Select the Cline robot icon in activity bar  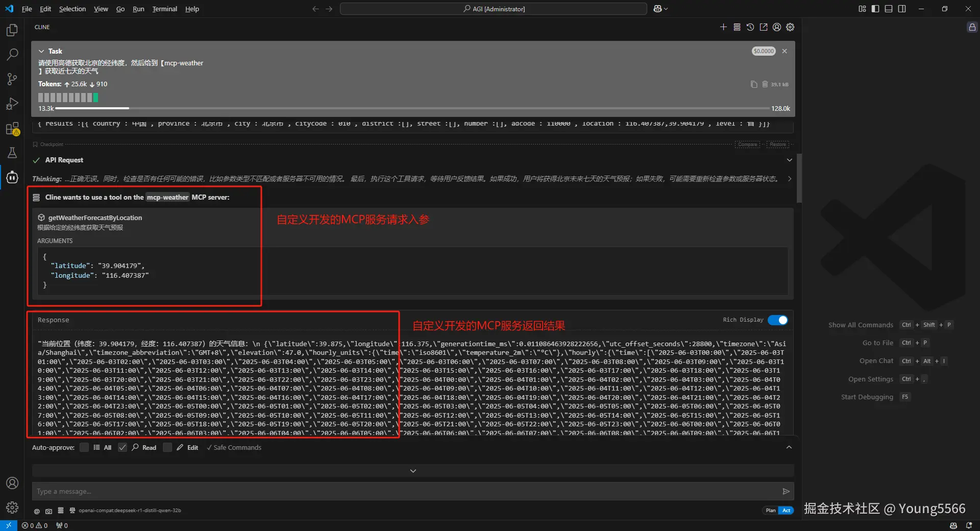[x=12, y=177]
